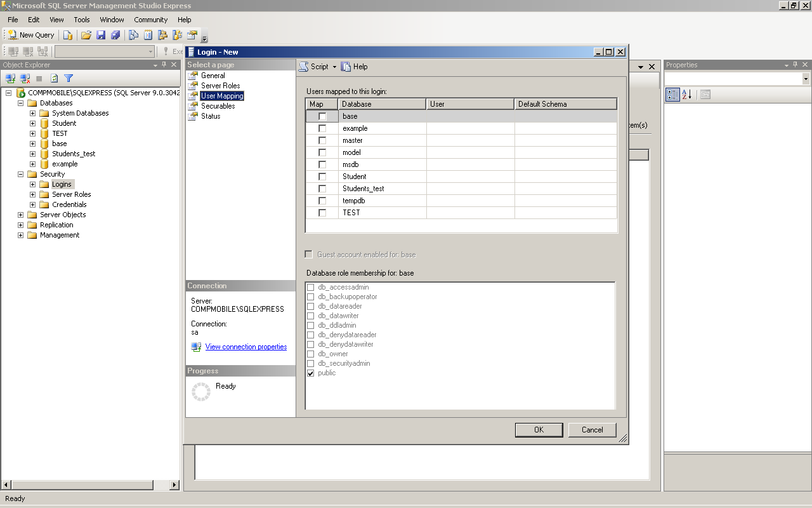Click Alphabetical sort icon in Properties panel
This screenshot has width=812, height=508.
coord(687,95)
